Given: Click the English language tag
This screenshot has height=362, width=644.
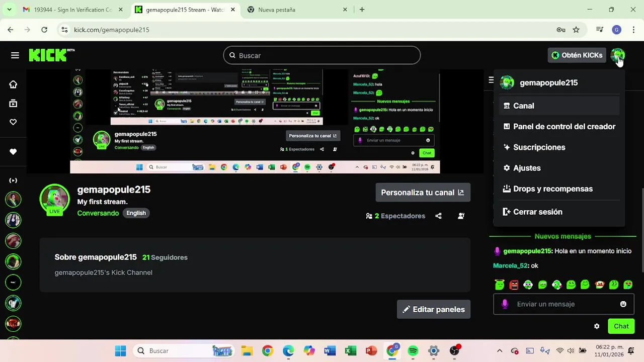Looking at the screenshot, I should (136, 213).
